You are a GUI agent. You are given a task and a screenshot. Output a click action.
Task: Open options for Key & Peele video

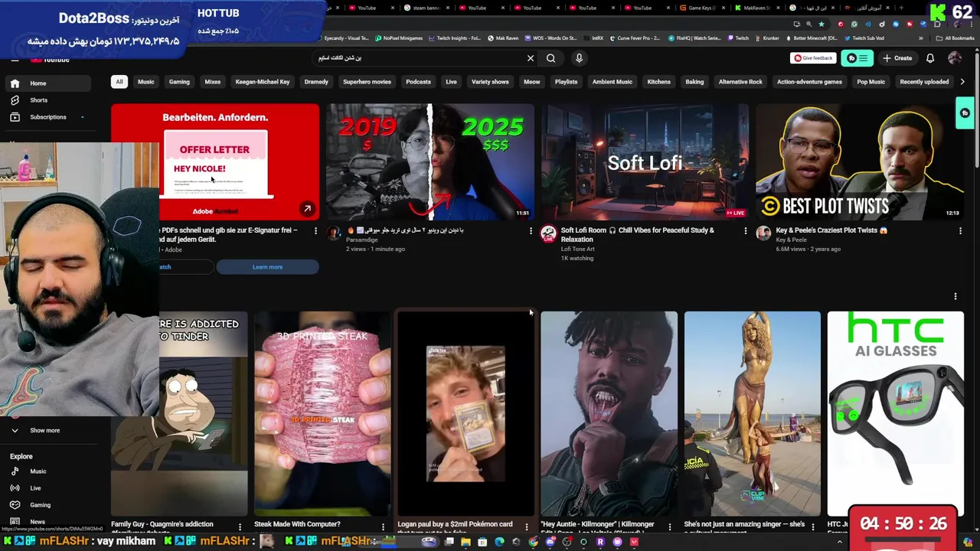[960, 230]
